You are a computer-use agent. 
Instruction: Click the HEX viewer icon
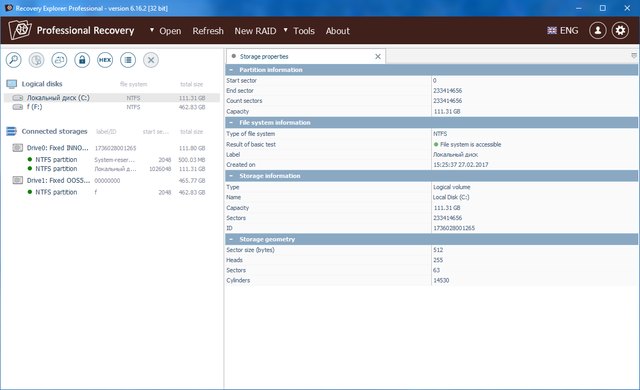click(x=105, y=60)
